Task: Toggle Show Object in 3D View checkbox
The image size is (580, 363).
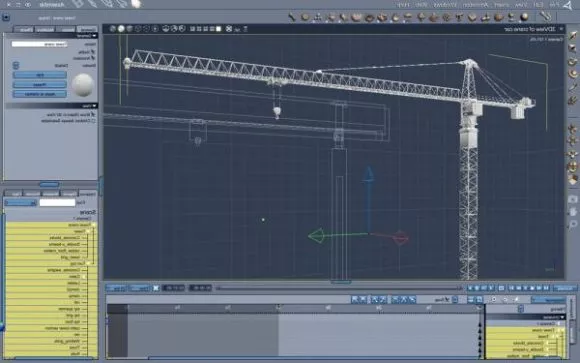Action: [93, 115]
